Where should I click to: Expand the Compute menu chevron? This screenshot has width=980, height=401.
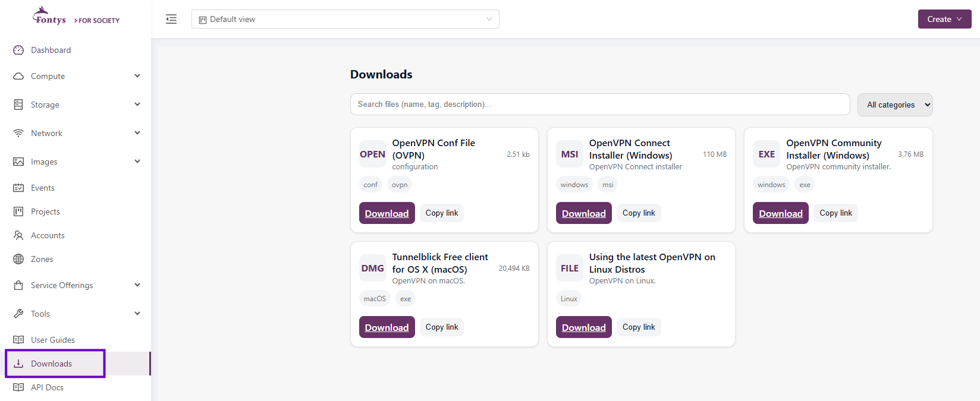(x=137, y=76)
